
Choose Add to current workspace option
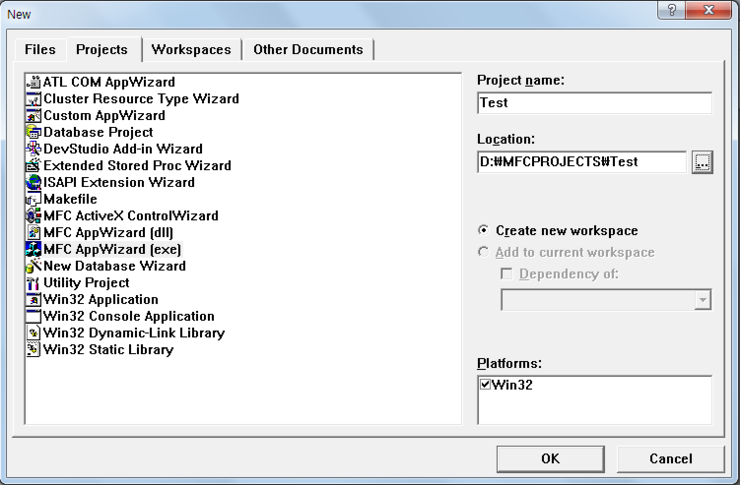[483, 252]
